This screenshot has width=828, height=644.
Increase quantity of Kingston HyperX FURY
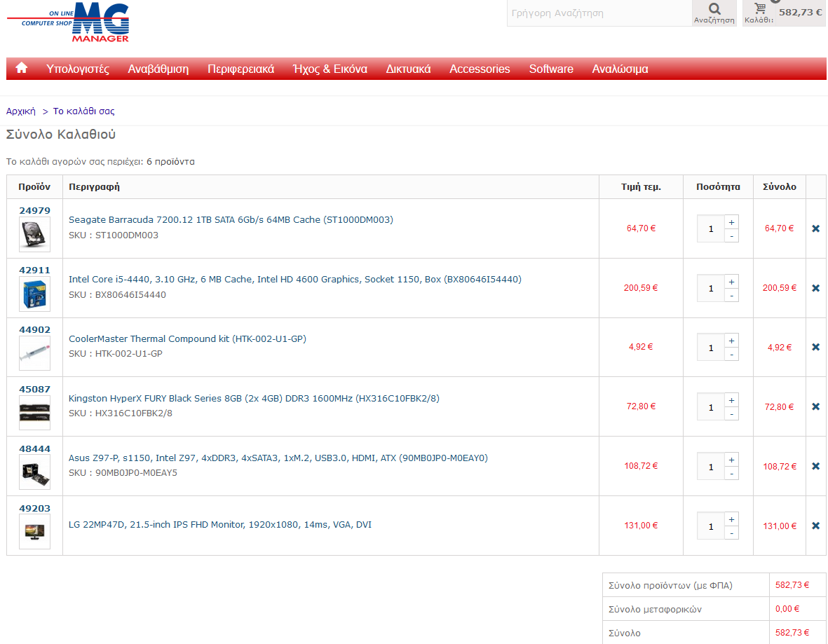pyautogui.click(x=731, y=401)
